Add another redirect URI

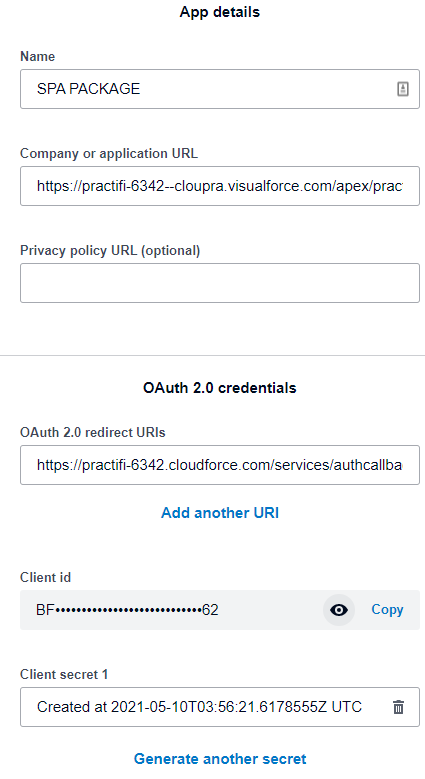tap(220, 513)
